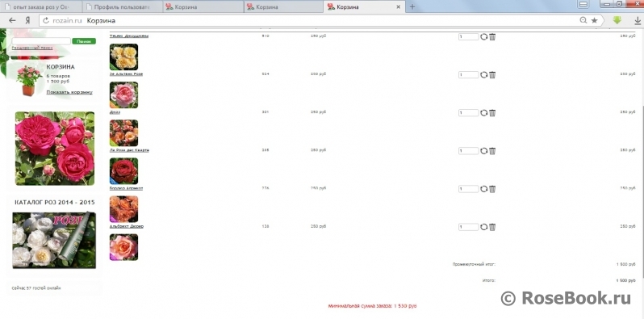Open the Зе Алнвик Роуз product link
Image resolution: width=644 pixels, height=319 pixels.
click(126, 74)
